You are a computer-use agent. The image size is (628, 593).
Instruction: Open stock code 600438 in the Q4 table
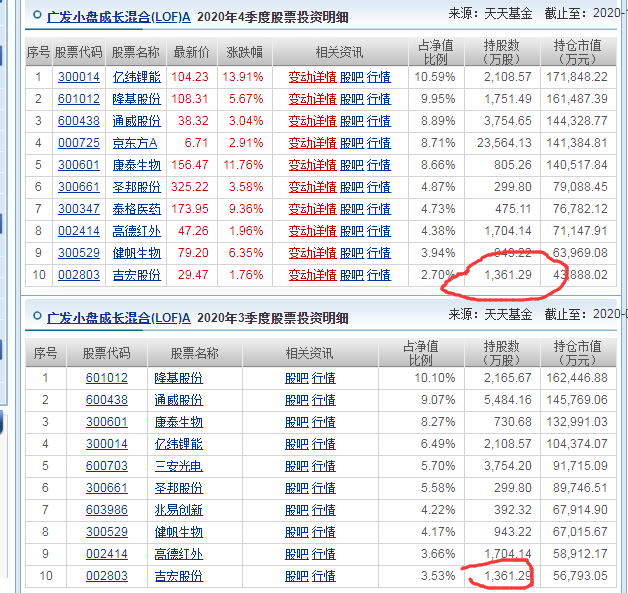(79, 121)
